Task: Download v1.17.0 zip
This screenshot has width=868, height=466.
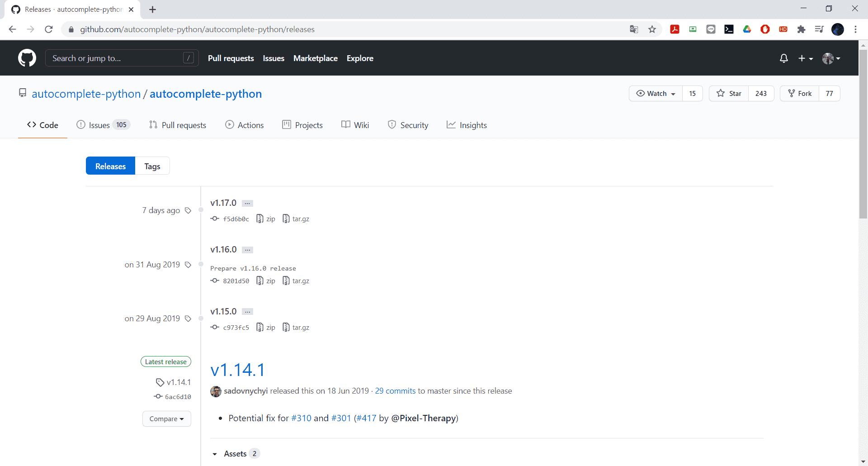Action: (266, 219)
